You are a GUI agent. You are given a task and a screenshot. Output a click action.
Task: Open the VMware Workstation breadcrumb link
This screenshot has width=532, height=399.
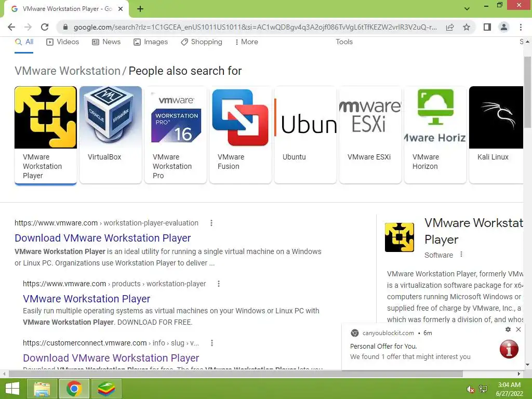[68, 71]
